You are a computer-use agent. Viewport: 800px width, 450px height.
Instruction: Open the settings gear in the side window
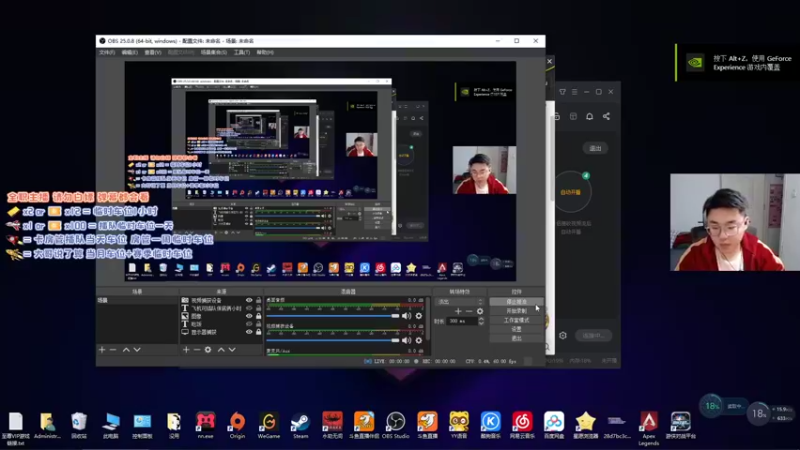coord(563,335)
